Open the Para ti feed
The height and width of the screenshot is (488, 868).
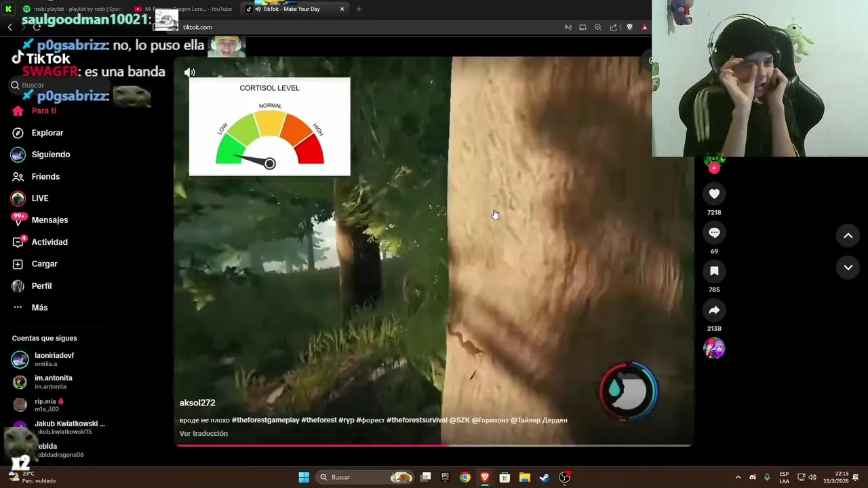point(35,110)
